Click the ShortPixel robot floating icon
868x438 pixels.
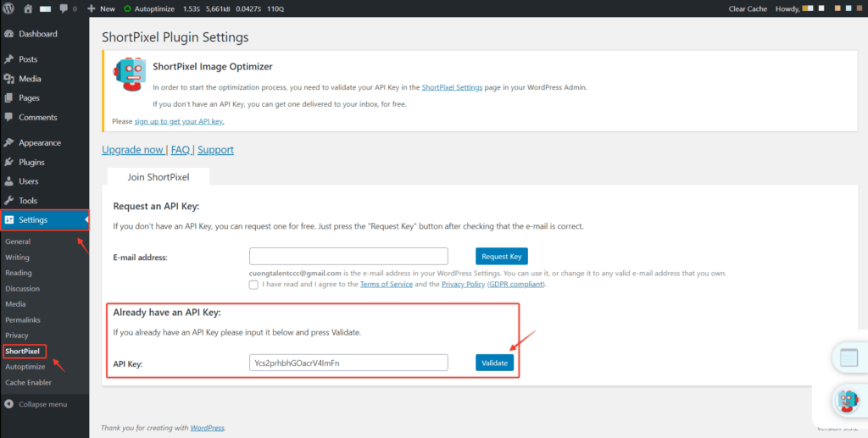pos(849,399)
